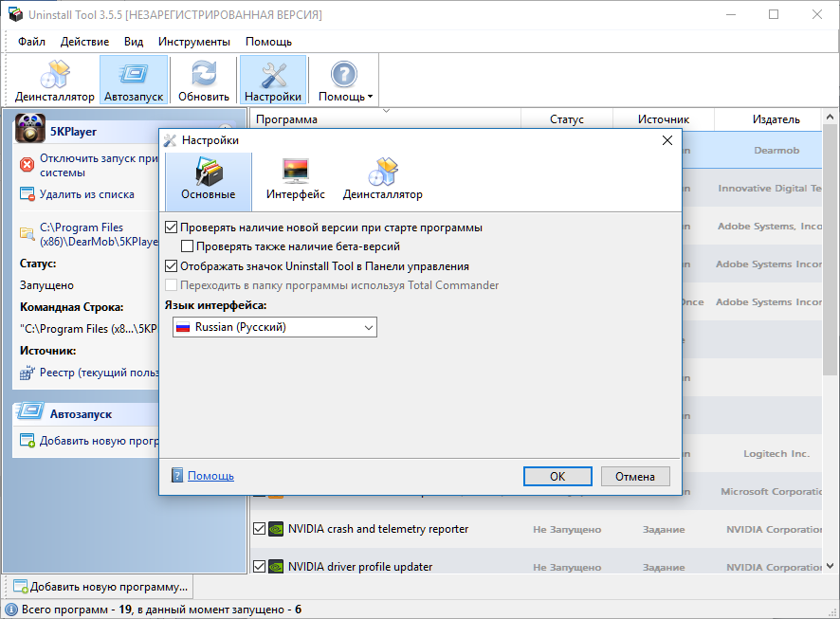Expand the Помощь toolbar dropdown arrow
This screenshot has height=619, width=840.
(370, 97)
